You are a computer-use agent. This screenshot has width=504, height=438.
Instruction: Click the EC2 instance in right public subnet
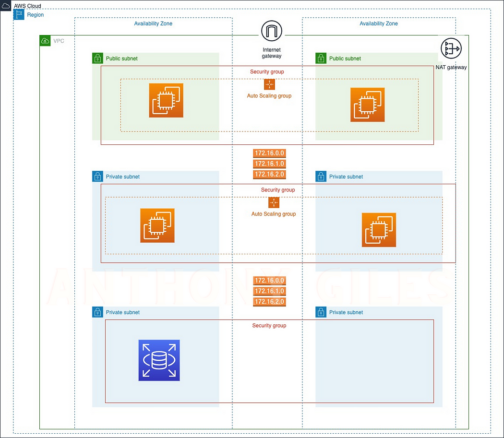367,105
